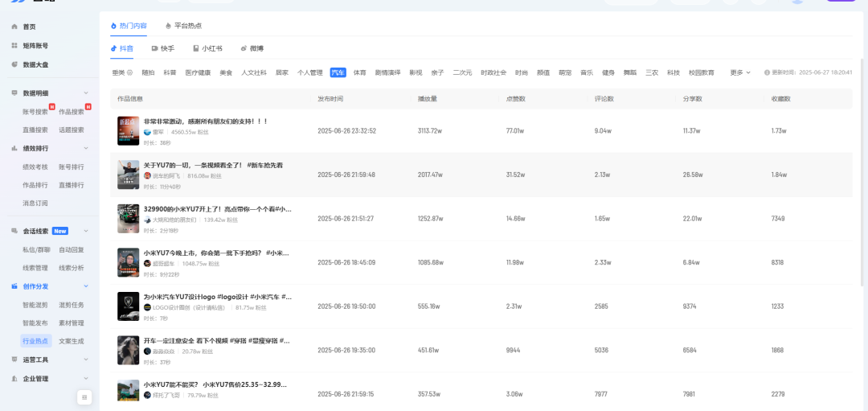Click the 雷军 author avatar

click(147, 132)
